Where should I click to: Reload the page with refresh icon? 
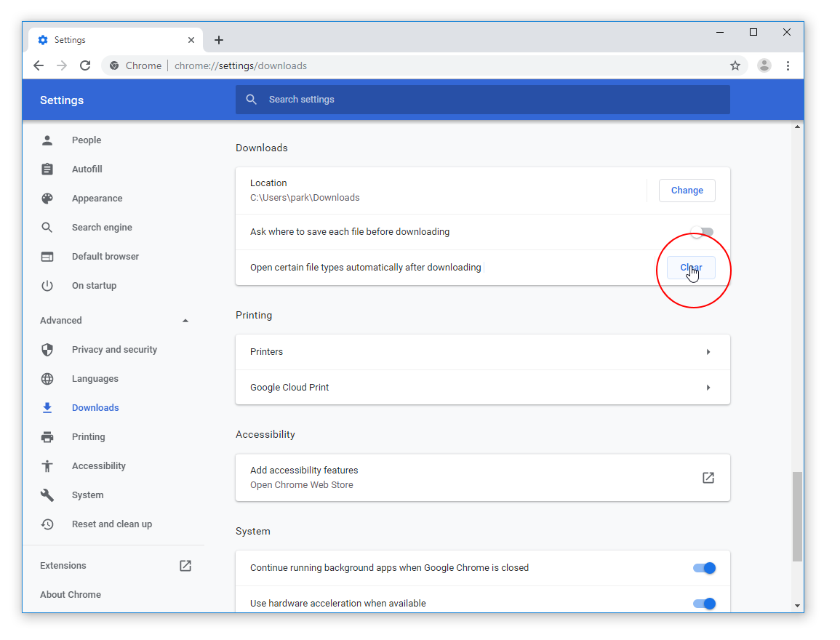[x=85, y=65]
